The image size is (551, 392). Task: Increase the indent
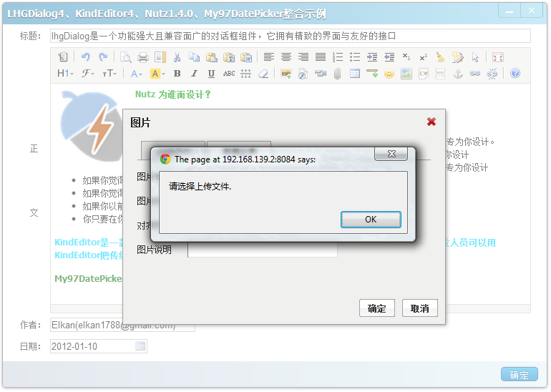click(372, 57)
